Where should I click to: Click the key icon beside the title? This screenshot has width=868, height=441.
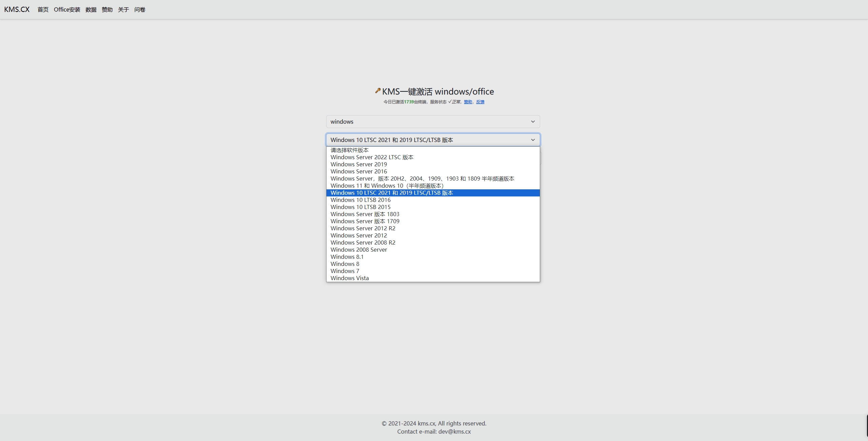click(378, 91)
